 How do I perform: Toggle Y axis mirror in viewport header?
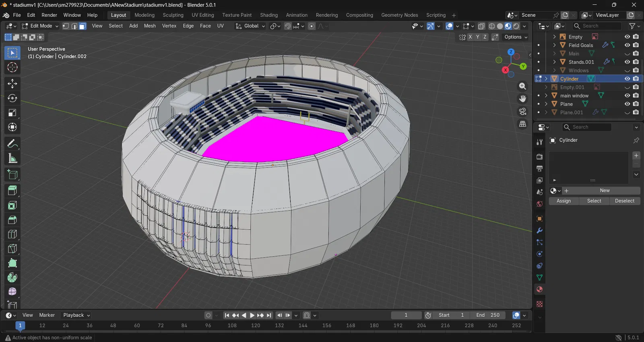point(477,37)
